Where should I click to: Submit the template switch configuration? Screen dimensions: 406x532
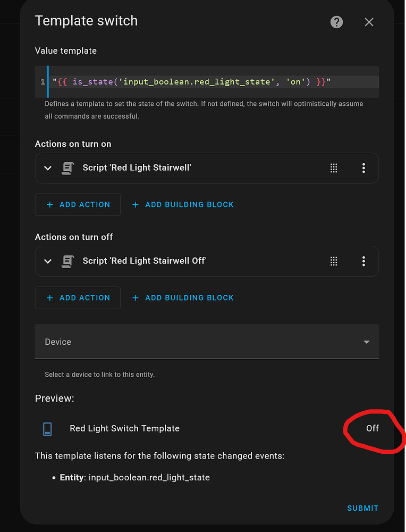pyautogui.click(x=362, y=508)
